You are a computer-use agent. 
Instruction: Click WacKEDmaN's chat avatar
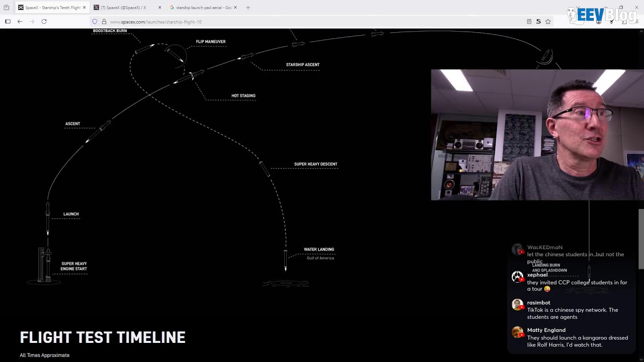pos(517,249)
